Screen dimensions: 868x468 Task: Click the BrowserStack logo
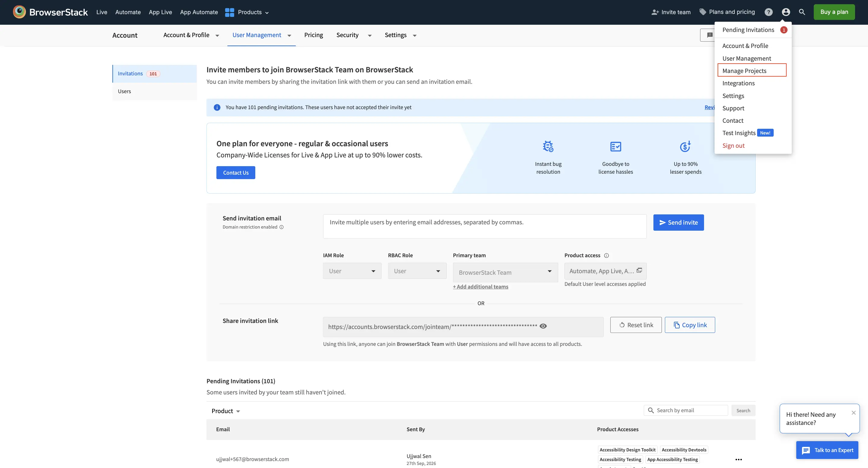pos(50,12)
